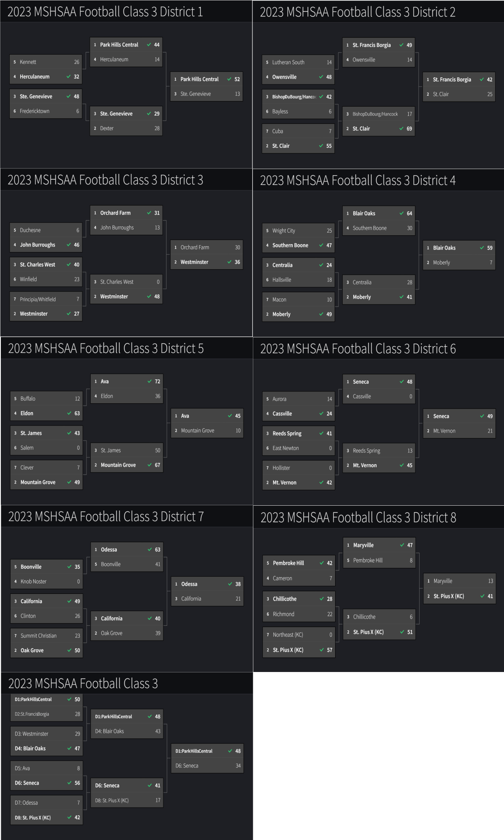Image resolution: width=504 pixels, height=840 pixels.
Task: Click the Class 3 District 5 bracket title
Action: (106, 349)
